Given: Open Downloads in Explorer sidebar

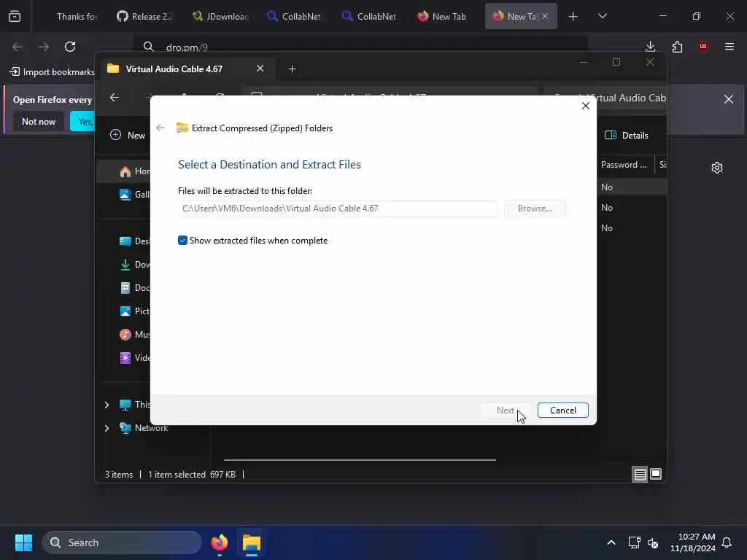Looking at the screenshot, I should click(135, 264).
